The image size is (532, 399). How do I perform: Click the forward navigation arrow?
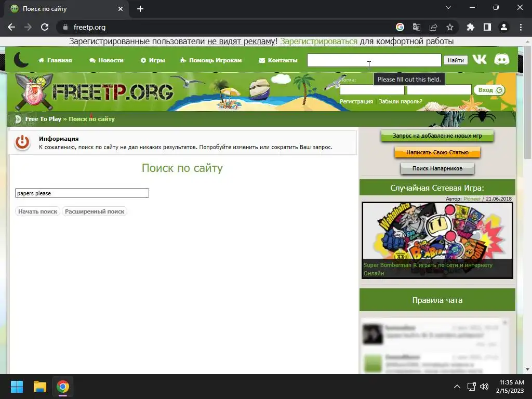28,27
